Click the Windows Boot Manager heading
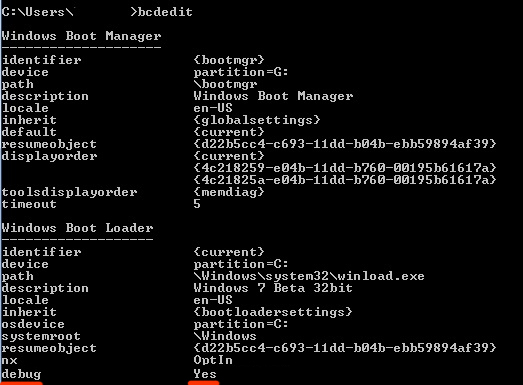Screen dimensions: 523x385 (81, 36)
